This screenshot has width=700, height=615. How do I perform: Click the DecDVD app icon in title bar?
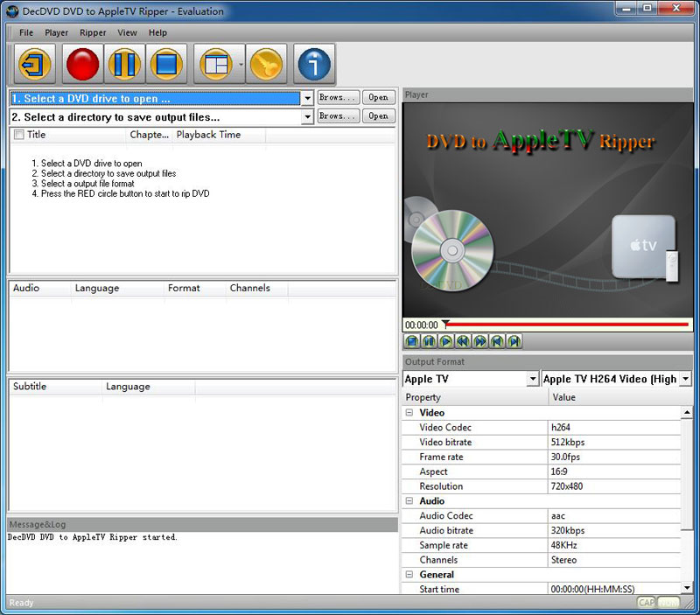(12, 11)
